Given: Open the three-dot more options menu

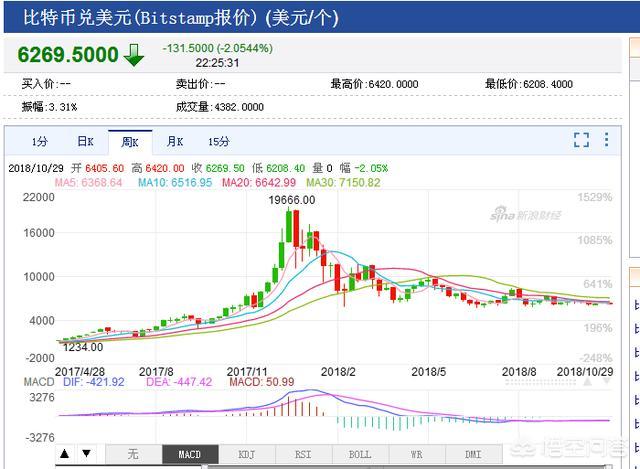Looking at the screenshot, I should [x=606, y=141].
